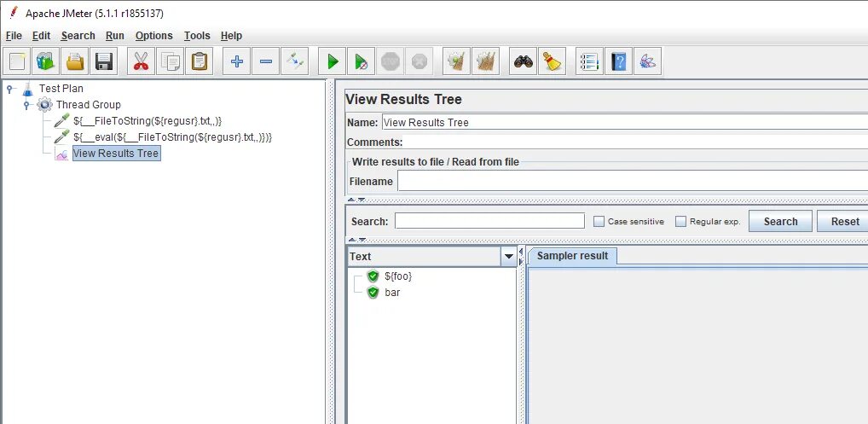
Task: Click the results pane splitter arrows
Action: point(521,258)
